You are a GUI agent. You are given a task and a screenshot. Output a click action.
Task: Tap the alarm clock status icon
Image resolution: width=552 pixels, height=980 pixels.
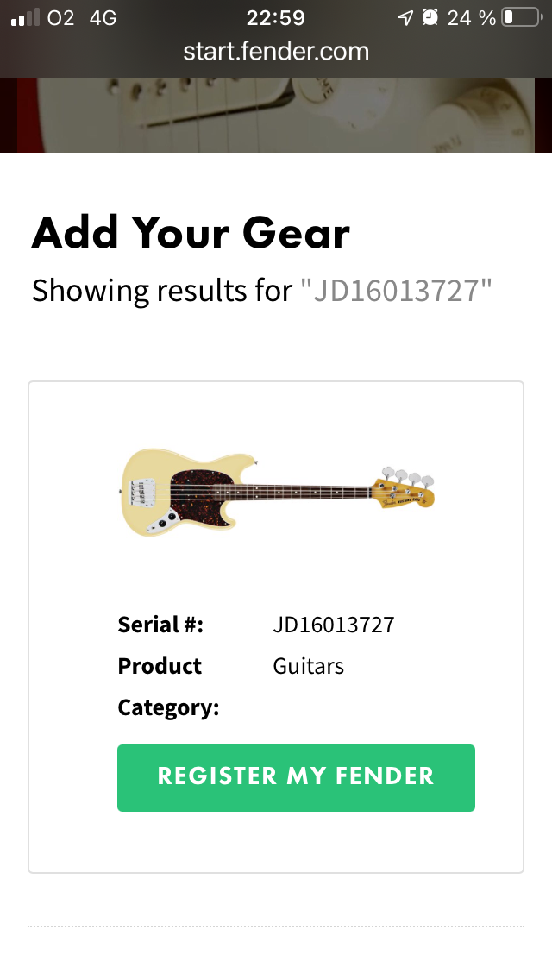430,17
